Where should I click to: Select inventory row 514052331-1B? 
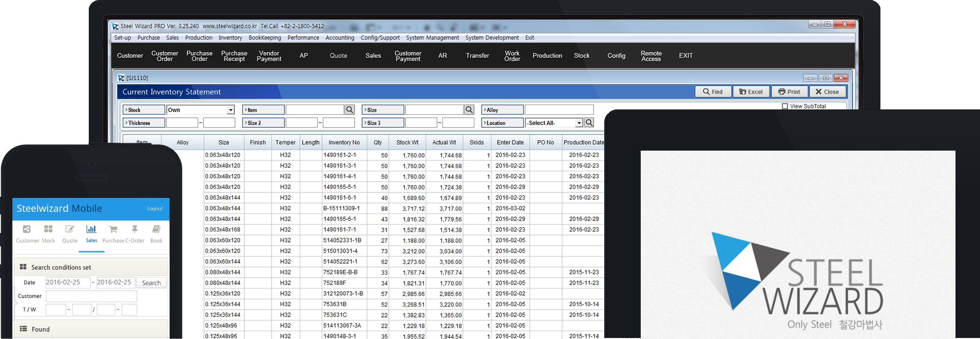tap(404, 240)
